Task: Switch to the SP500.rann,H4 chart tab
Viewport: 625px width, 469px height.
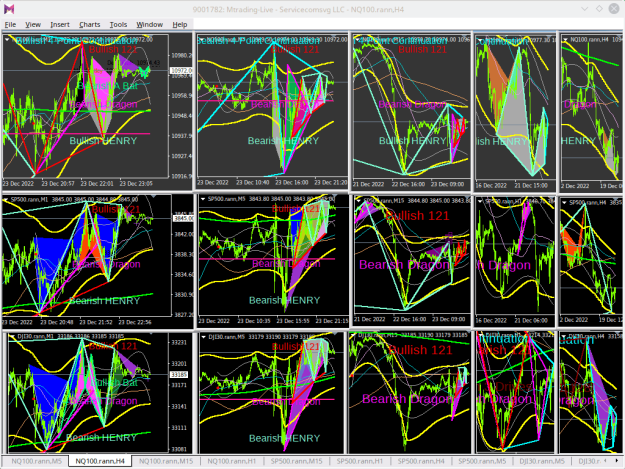Action: (x=421, y=461)
